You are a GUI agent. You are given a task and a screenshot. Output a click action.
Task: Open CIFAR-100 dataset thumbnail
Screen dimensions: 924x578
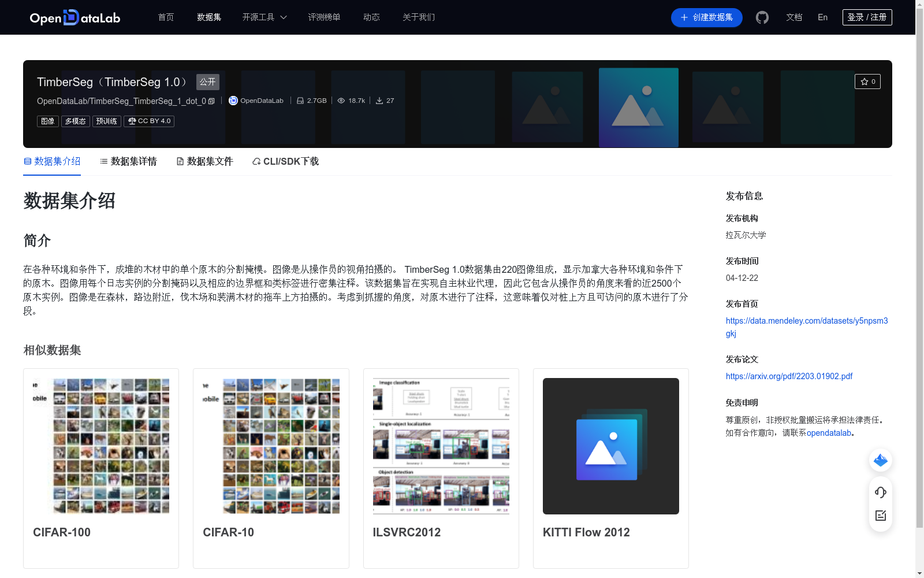coord(101,446)
